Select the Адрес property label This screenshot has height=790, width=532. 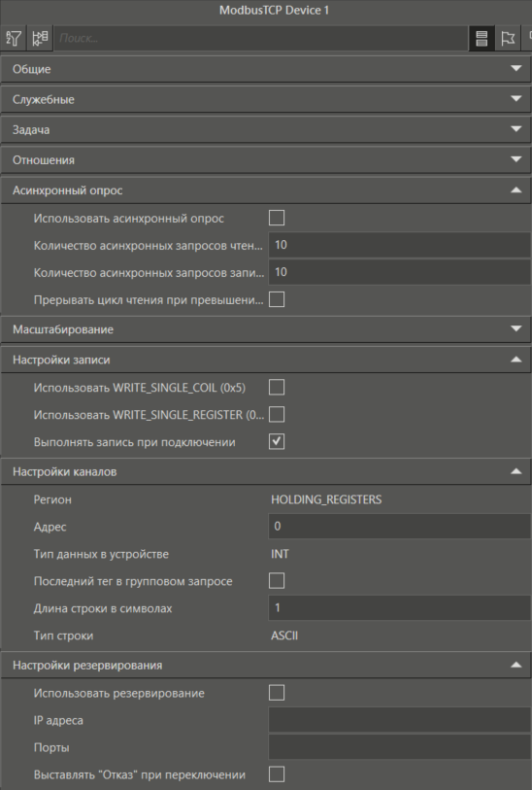[x=50, y=527]
